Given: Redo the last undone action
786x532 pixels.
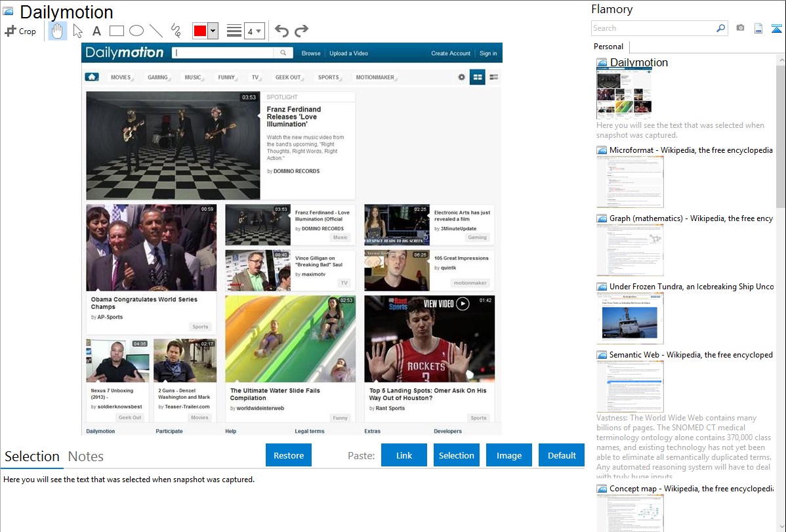Looking at the screenshot, I should click(301, 31).
